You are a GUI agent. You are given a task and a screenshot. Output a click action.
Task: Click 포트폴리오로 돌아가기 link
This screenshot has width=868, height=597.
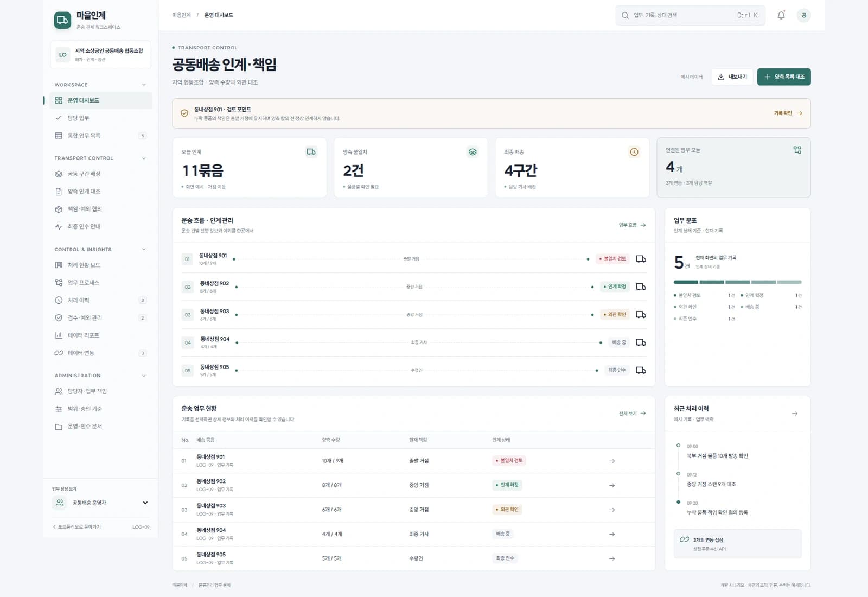point(76,527)
